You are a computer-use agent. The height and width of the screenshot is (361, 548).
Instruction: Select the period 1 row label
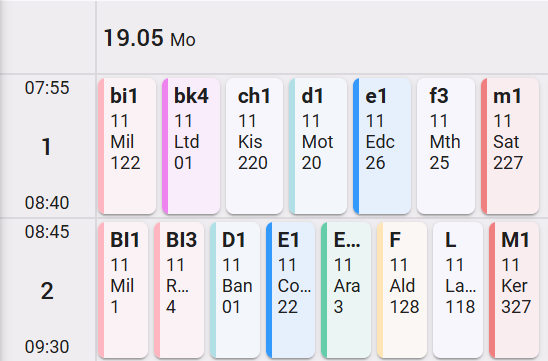click(46, 146)
